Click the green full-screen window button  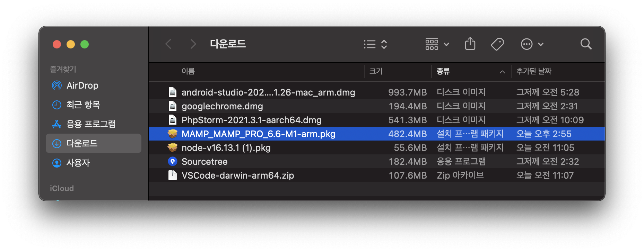point(85,44)
